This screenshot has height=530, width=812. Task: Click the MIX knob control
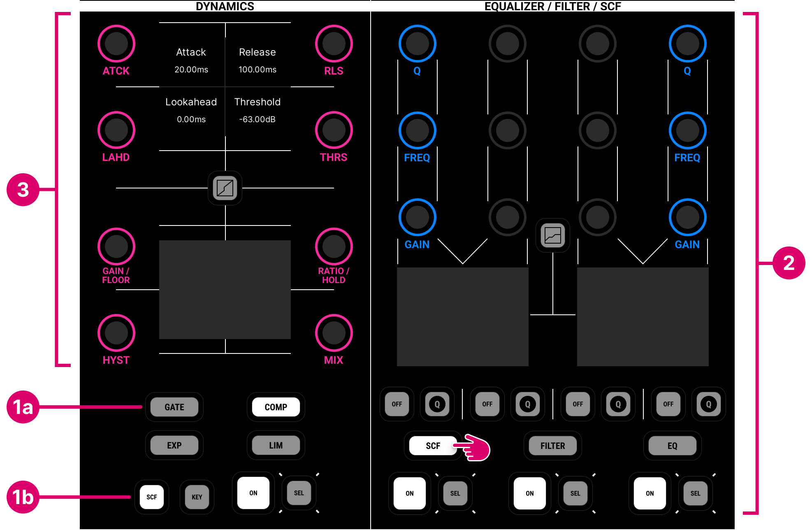(334, 333)
